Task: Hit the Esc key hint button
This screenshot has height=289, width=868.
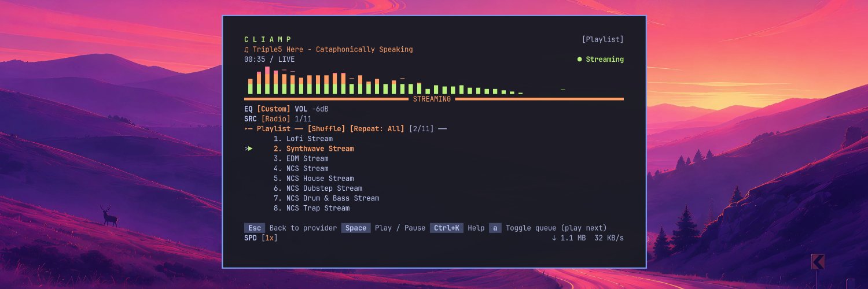Action: click(255, 228)
